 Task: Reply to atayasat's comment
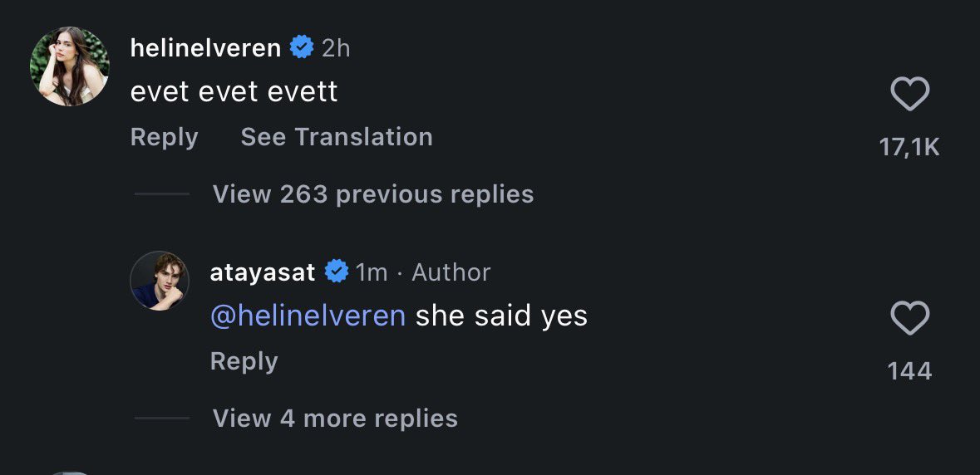[x=244, y=361]
